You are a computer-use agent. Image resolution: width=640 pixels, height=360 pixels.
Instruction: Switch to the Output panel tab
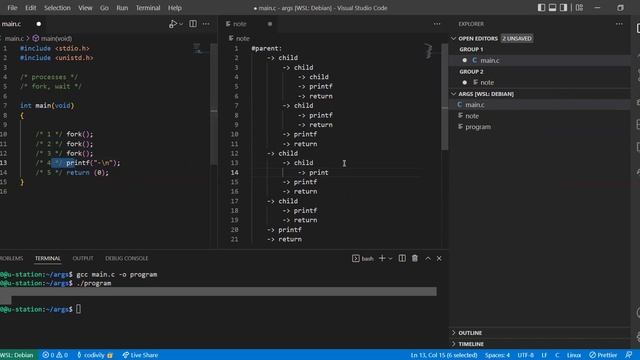[83, 258]
